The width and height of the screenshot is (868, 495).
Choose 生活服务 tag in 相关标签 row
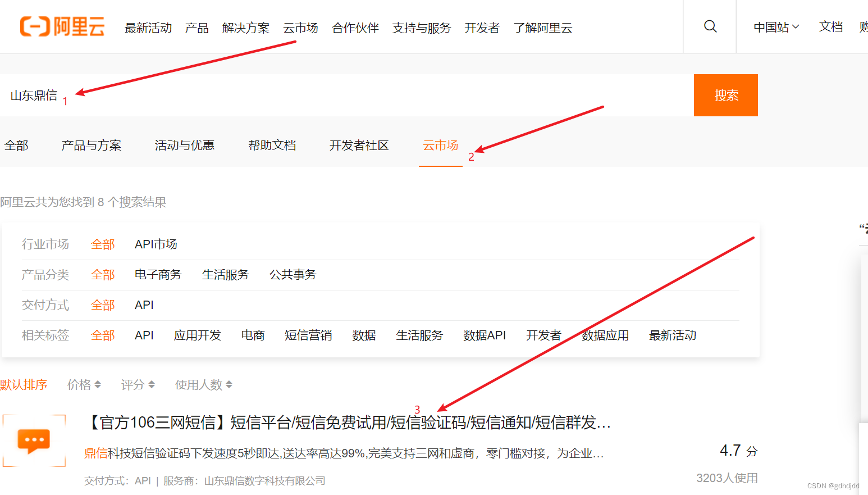[x=419, y=335]
